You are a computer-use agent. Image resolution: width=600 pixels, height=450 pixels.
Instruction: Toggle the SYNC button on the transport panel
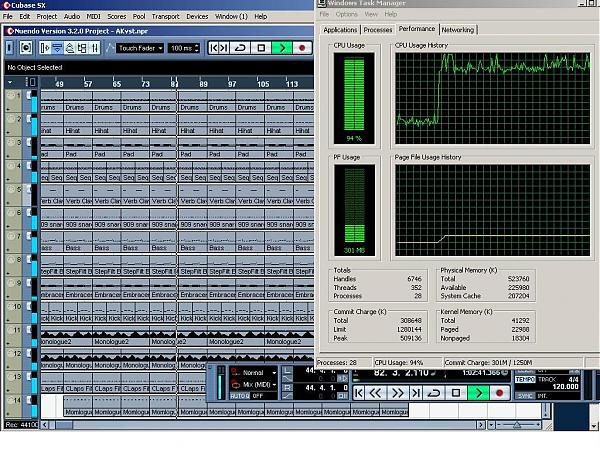525,394
